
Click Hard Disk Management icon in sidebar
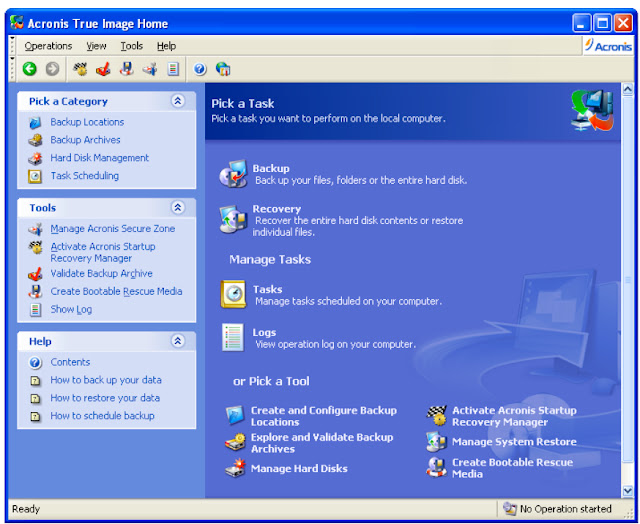pyautogui.click(x=35, y=158)
